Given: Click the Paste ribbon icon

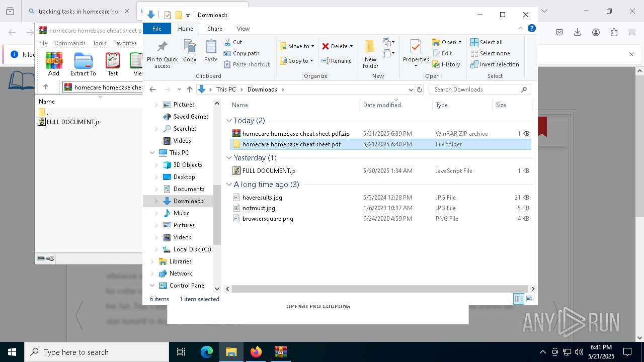Looking at the screenshot, I should click(211, 51).
